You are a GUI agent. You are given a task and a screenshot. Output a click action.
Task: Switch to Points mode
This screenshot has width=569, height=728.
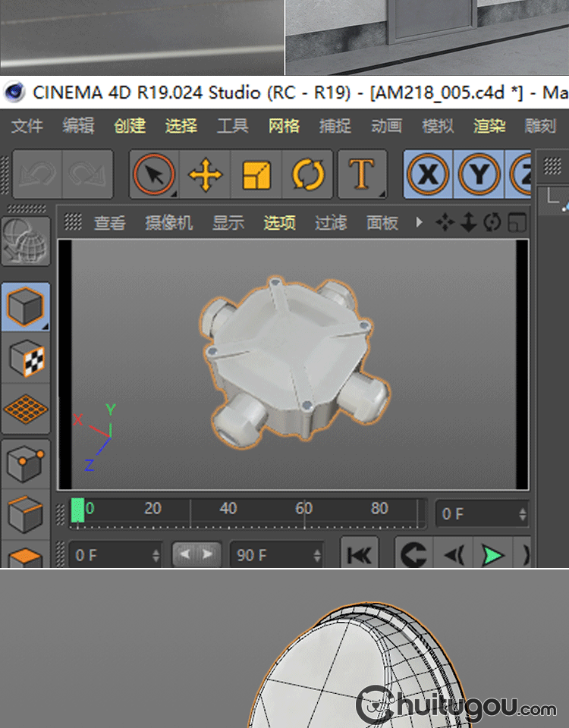(26, 464)
